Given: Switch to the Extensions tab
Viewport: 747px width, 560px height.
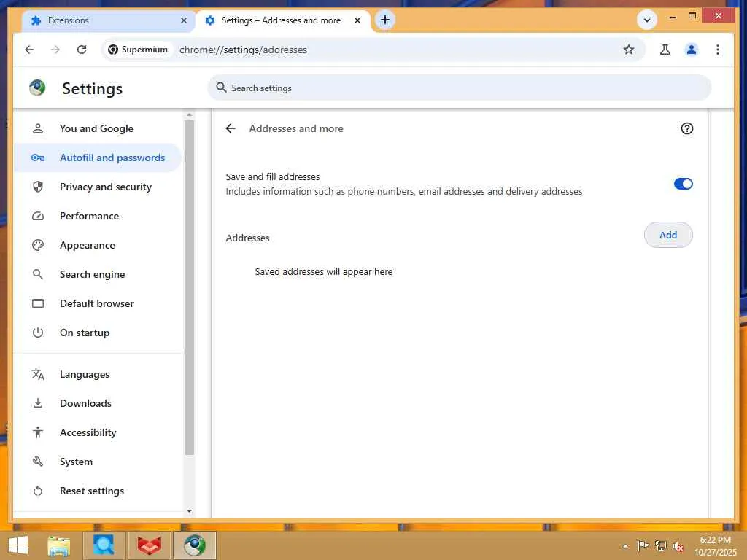Looking at the screenshot, I should [108, 20].
